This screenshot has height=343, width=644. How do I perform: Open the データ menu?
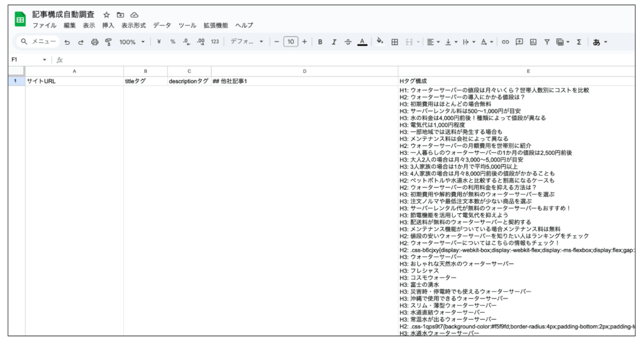162,25
